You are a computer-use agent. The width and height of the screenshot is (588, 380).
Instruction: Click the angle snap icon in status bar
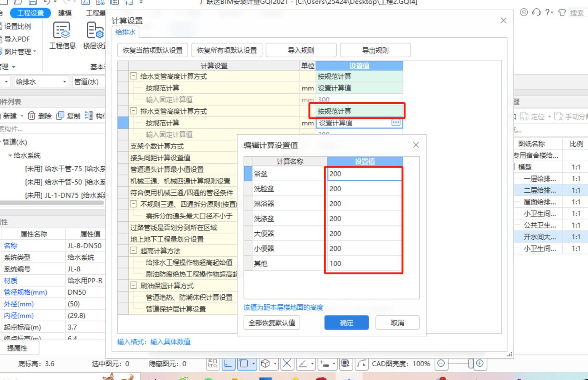pos(303,364)
